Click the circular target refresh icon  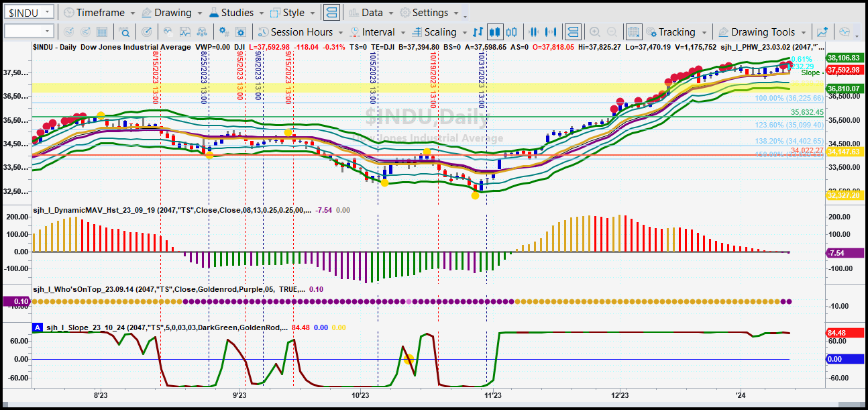[147, 32]
